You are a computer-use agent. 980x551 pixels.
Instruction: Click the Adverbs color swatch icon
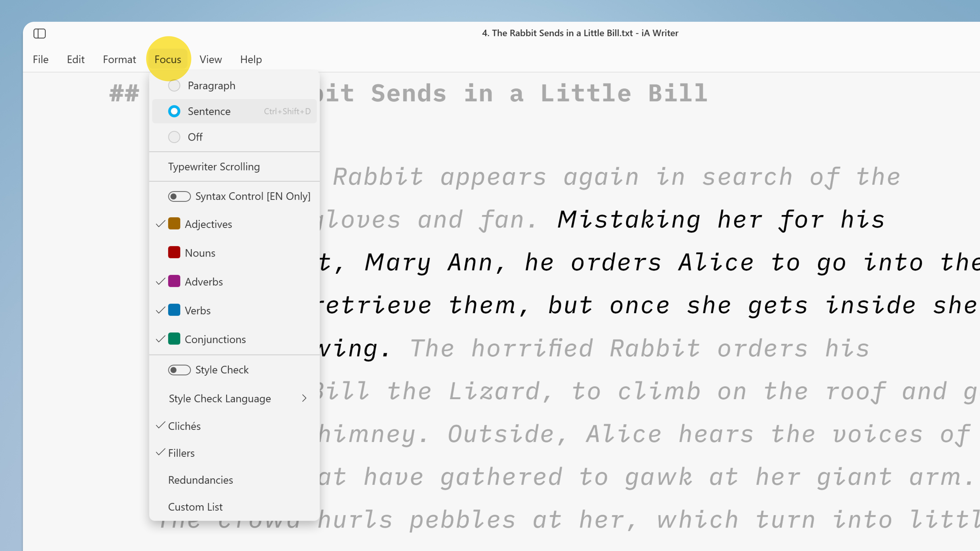[x=174, y=281]
